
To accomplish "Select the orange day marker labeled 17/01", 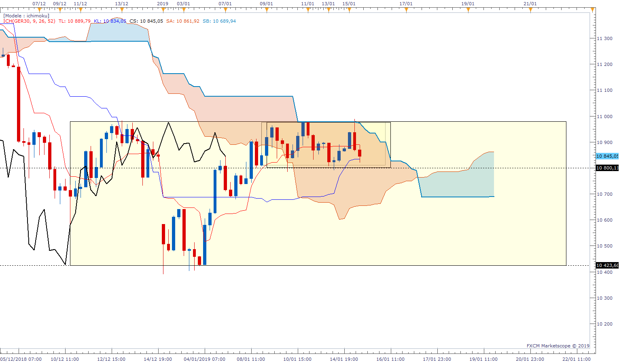I will [406, 10].
